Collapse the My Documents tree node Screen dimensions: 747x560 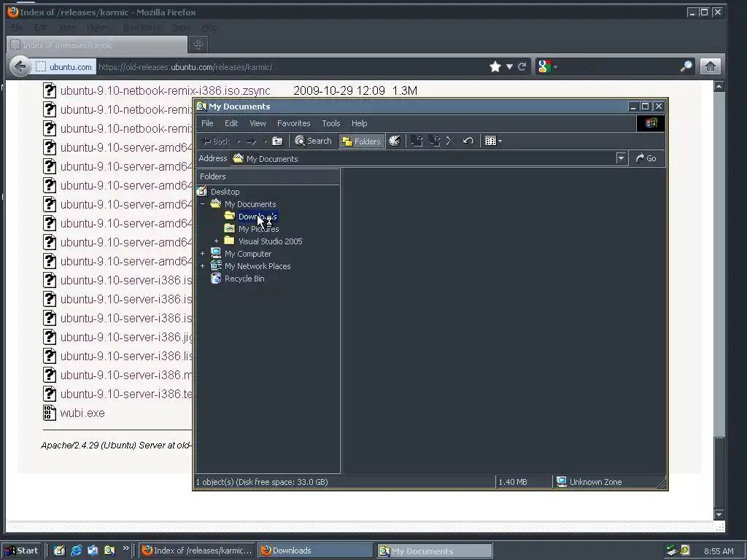pyautogui.click(x=203, y=204)
